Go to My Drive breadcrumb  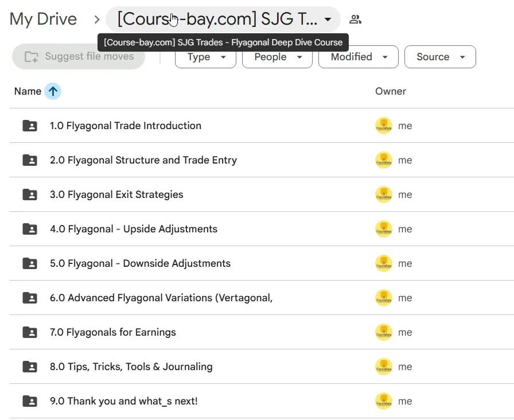43,19
